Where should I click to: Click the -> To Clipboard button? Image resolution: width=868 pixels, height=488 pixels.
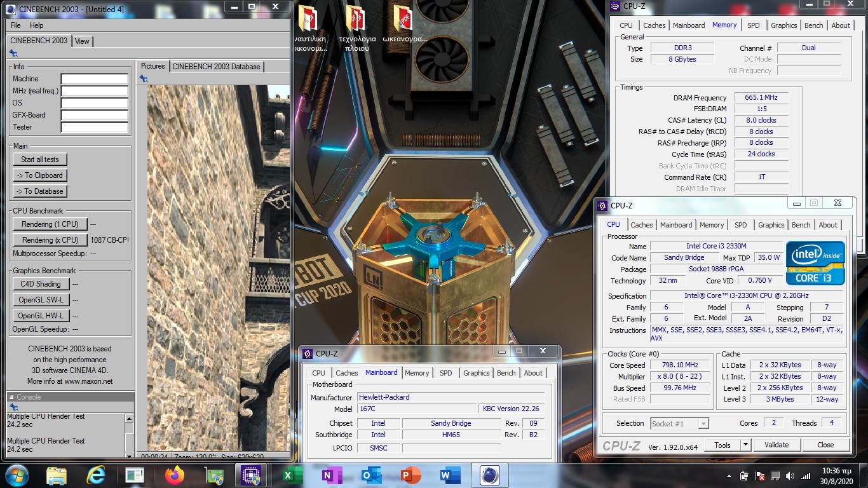[40, 175]
